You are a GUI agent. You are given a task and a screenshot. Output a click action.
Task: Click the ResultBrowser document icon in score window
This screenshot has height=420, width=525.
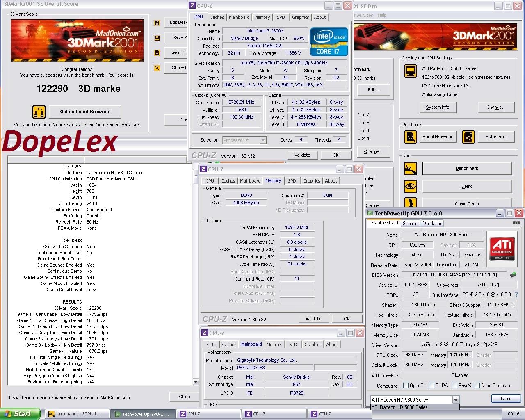pos(157,53)
